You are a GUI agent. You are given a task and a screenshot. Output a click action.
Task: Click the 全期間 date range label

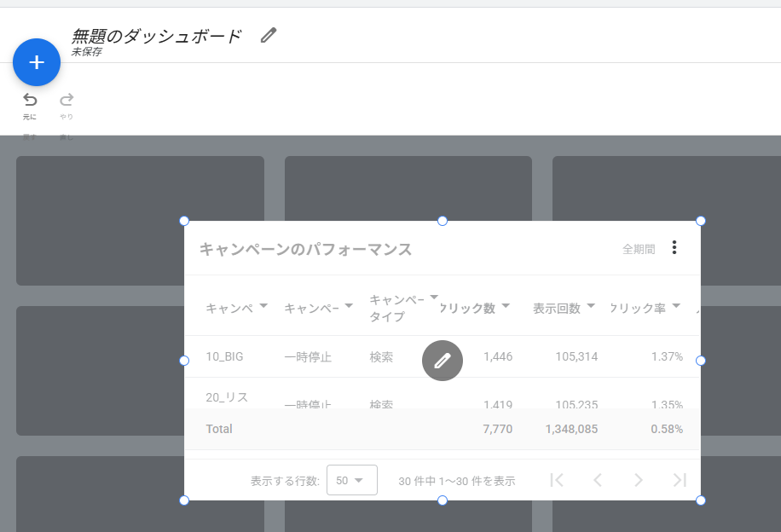click(639, 249)
